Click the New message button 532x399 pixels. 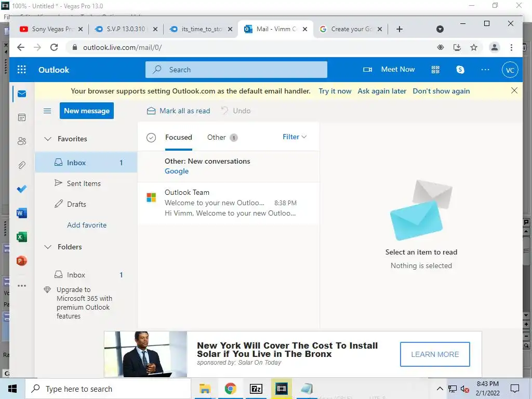pyautogui.click(x=87, y=111)
